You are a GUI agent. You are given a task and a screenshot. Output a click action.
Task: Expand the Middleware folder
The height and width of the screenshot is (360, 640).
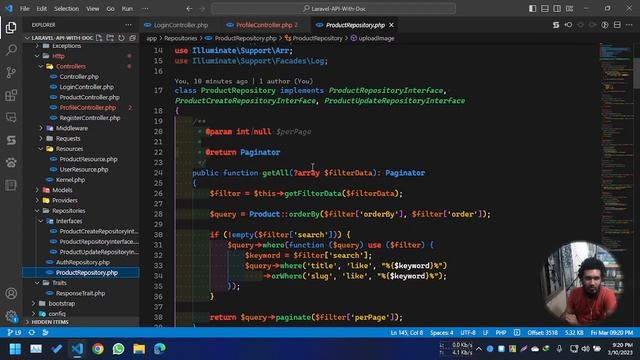[x=72, y=128]
